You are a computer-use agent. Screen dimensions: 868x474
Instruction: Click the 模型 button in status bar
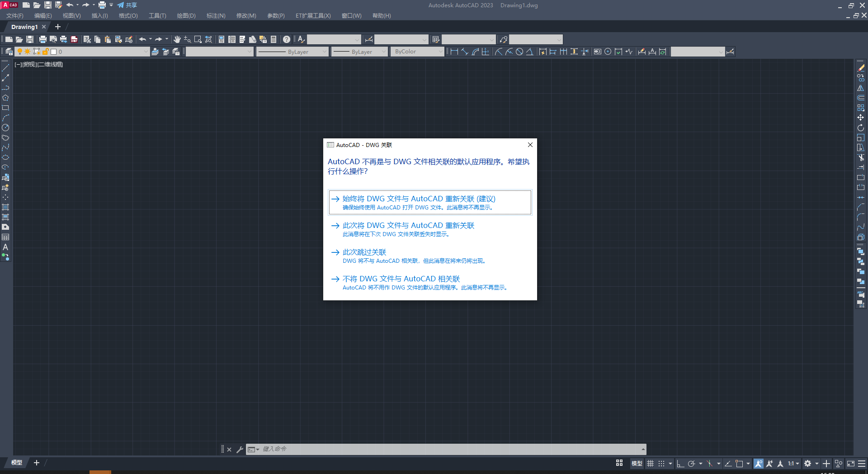point(637,464)
